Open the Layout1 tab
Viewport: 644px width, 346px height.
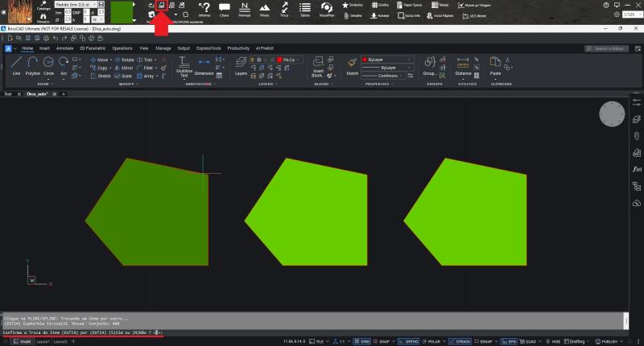click(41, 341)
